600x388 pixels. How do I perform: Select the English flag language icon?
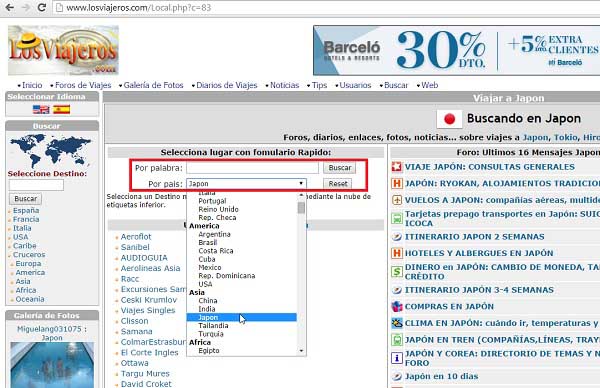pos(41,110)
